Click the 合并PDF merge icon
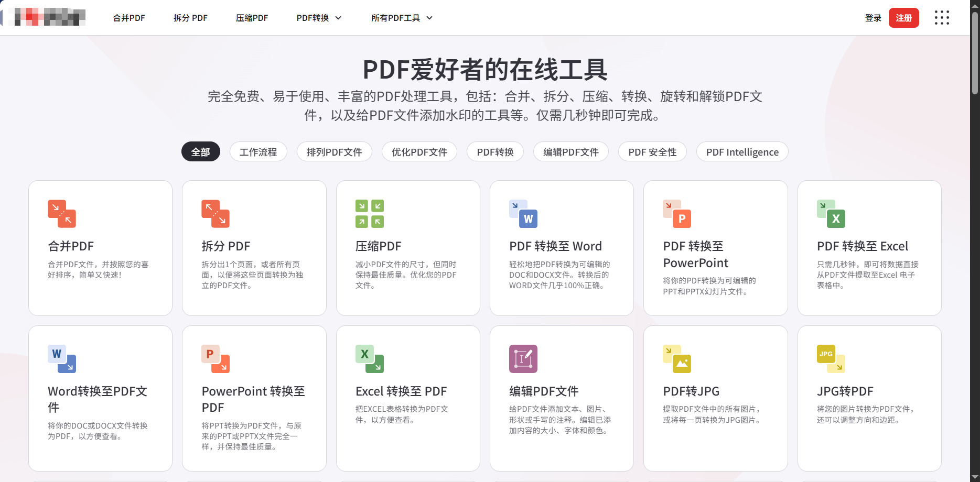 click(x=62, y=214)
